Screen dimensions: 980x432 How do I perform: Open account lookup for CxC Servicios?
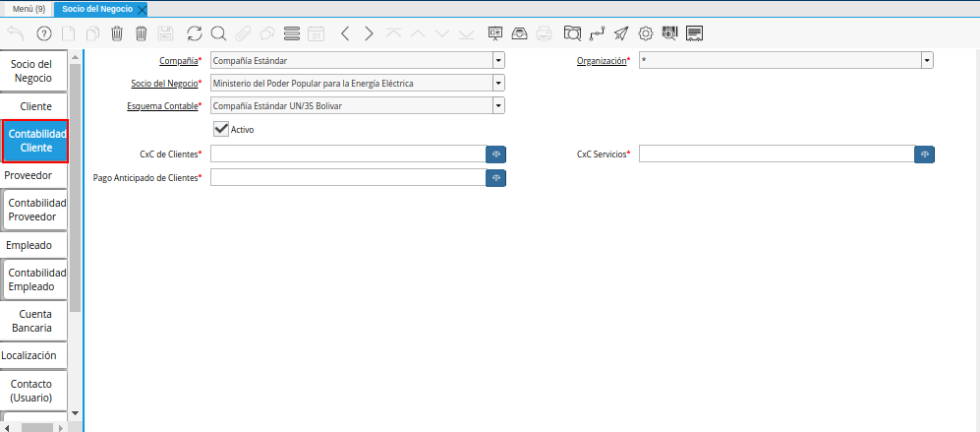tap(924, 154)
